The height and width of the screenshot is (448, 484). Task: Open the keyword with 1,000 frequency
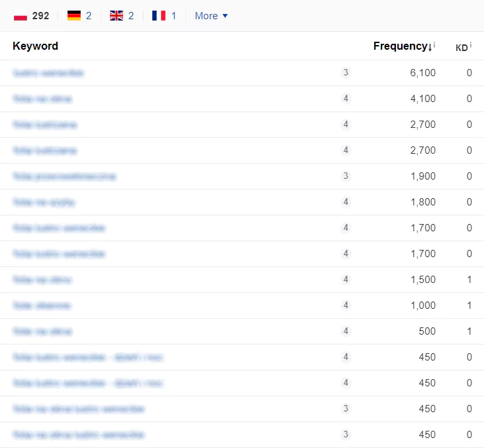tap(42, 306)
